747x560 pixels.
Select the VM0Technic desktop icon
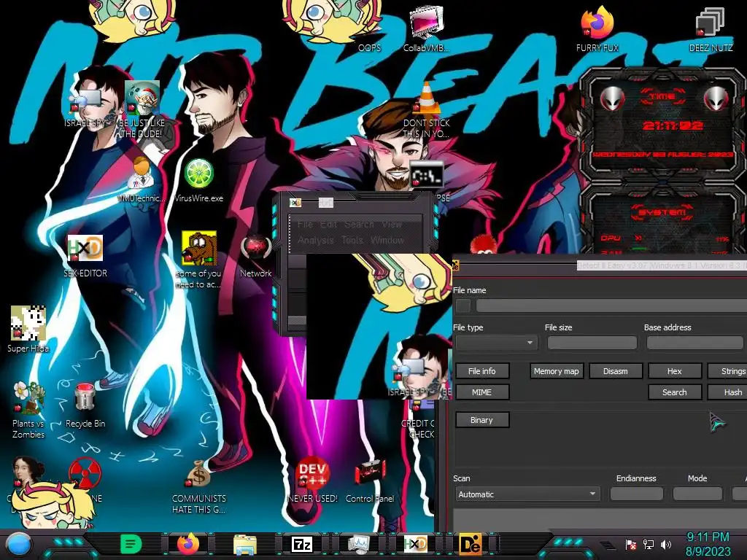tap(142, 179)
